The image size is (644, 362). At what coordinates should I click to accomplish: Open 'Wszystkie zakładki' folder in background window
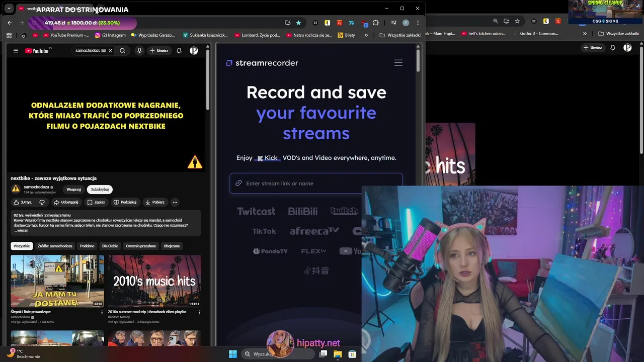pos(619,34)
